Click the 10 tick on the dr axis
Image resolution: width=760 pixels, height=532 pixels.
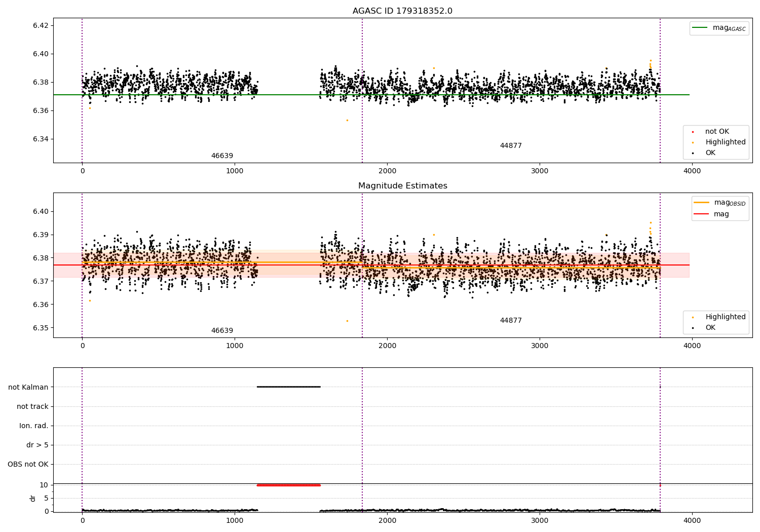click(x=44, y=485)
